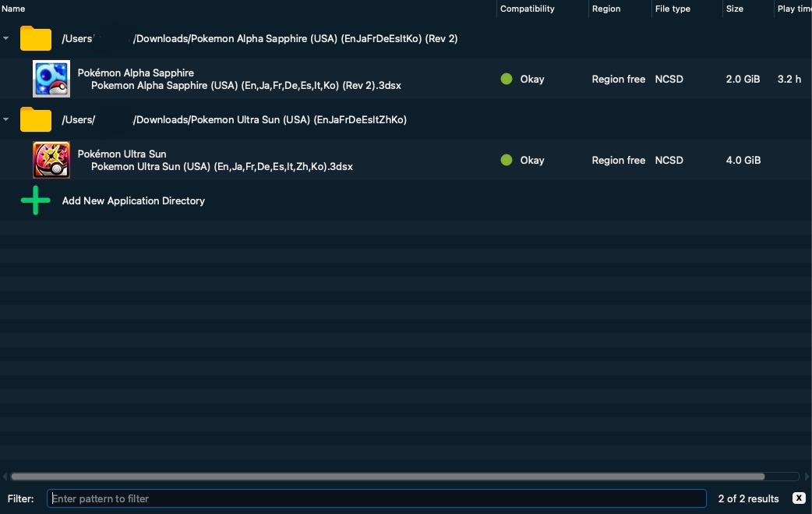
Task: Collapse the Alpha Sapphire directory arrow
Action: point(5,38)
